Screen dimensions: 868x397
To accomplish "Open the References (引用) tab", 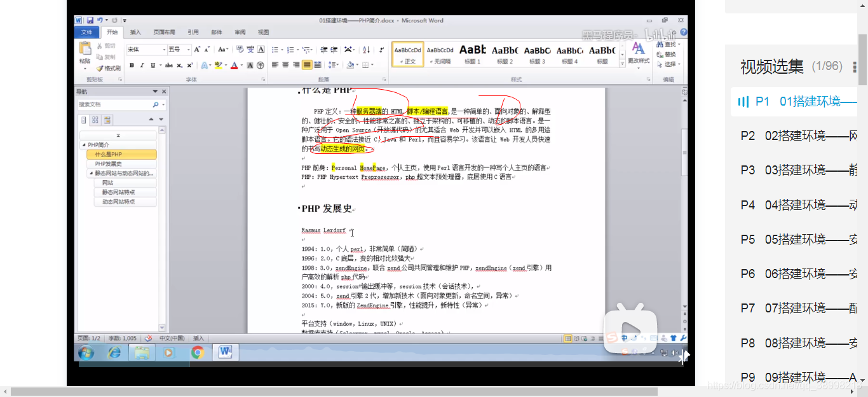I will pyautogui.click(x=193, y=32).
